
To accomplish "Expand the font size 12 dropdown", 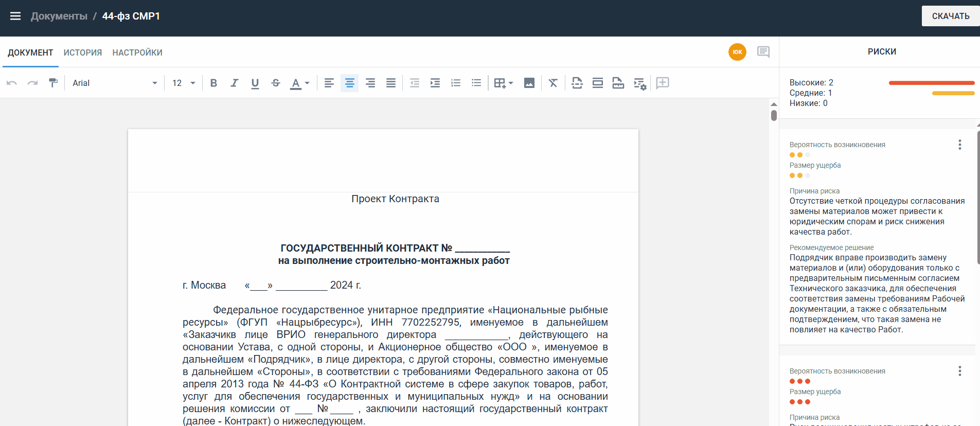I will point(184,83).
